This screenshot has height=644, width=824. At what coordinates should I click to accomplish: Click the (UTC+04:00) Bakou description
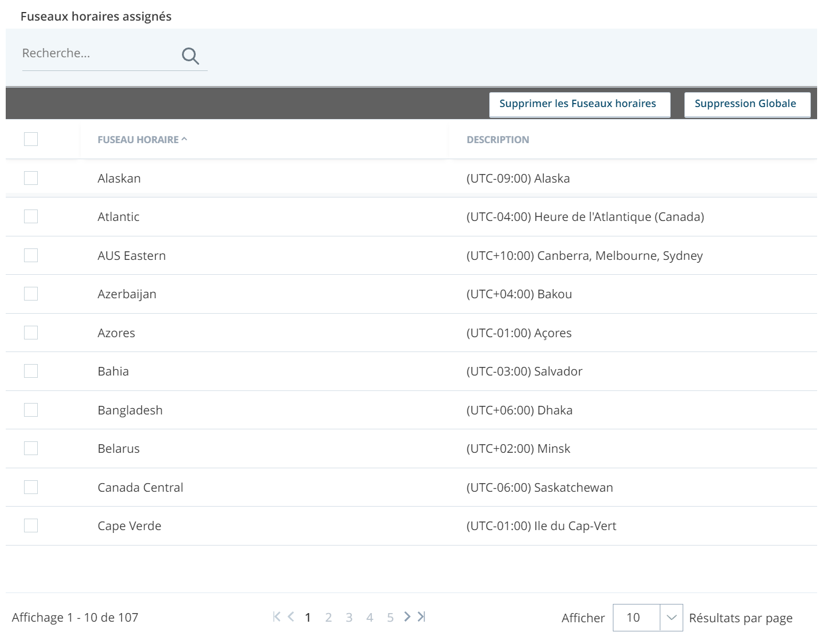pyautogui.click(x=520, y=294)
